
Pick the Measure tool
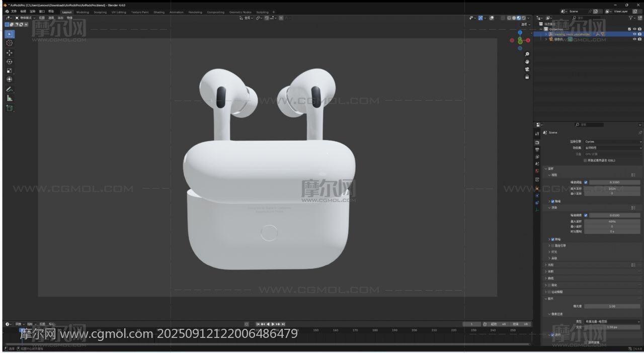pos(10,99)
